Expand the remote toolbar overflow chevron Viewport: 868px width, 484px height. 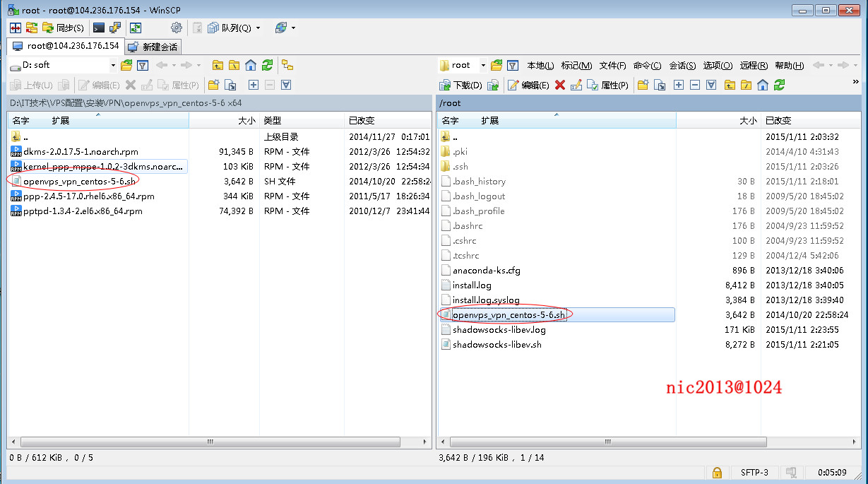(x=856, y=83)
